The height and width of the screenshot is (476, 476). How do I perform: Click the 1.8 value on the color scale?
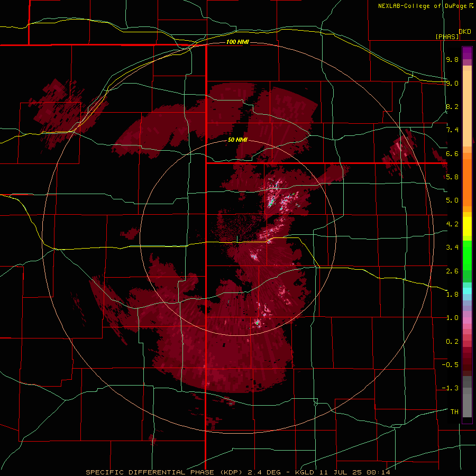452,294
